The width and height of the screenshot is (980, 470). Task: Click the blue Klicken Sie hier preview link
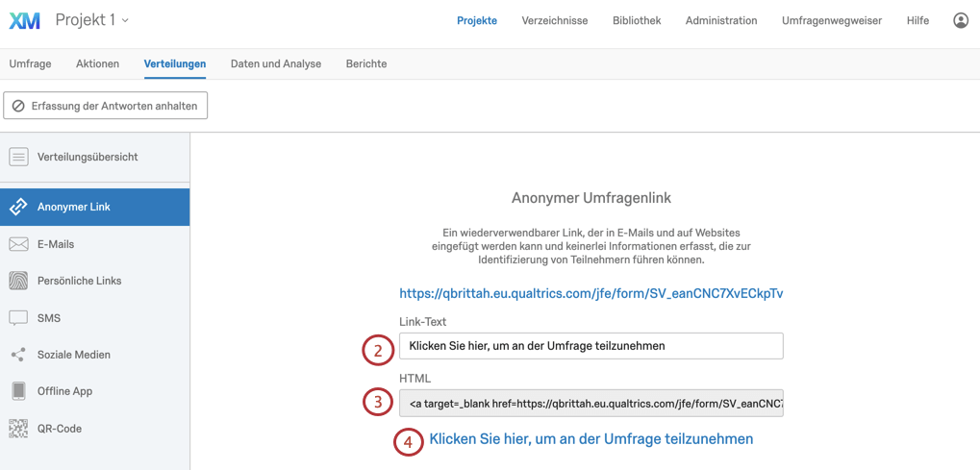(x=591, y=439)
